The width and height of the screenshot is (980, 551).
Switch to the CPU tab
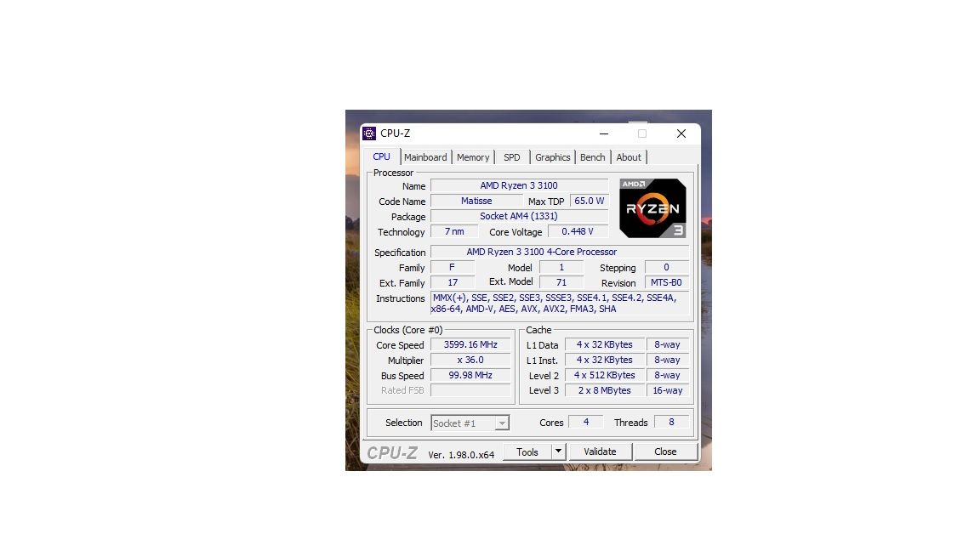coord(381,156)
